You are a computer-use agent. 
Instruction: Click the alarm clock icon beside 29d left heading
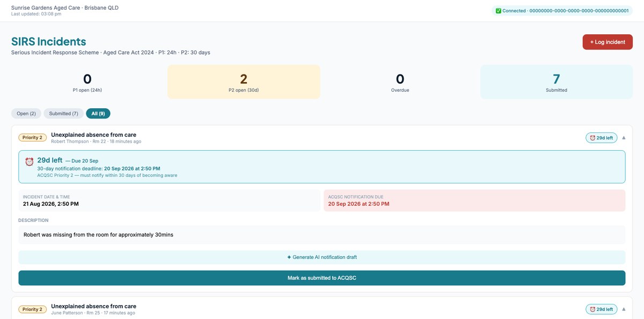(29, 161)
